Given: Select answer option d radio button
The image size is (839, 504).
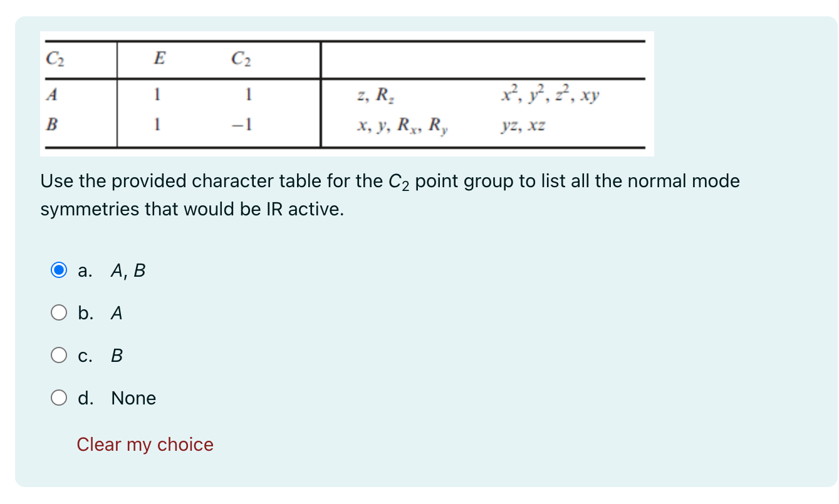Looking at the screenshot, I should [59, 397].
